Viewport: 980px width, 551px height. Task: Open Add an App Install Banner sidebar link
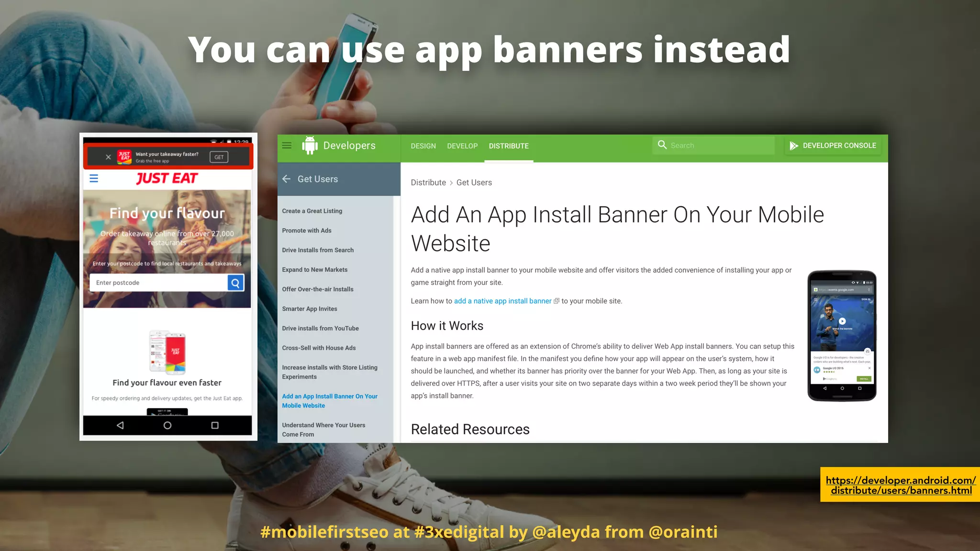click(x=330, y=401)
